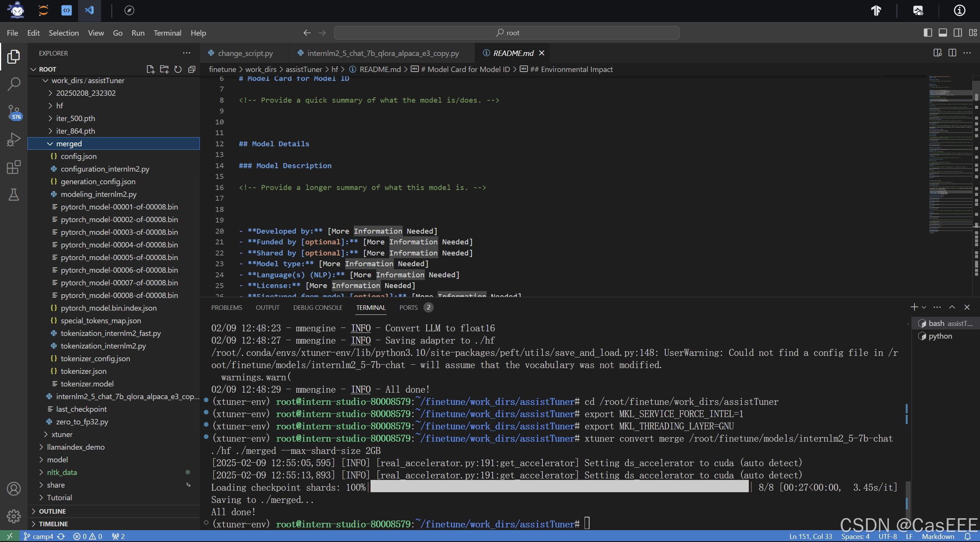Open the Terminal menu
The width and height of the screenshot is (980, 542).
click(x=167, y=33)
